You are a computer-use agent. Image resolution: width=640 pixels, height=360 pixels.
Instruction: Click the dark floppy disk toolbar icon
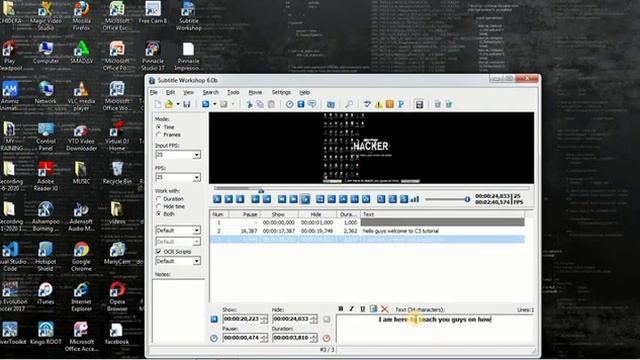(x=419, y=104)
